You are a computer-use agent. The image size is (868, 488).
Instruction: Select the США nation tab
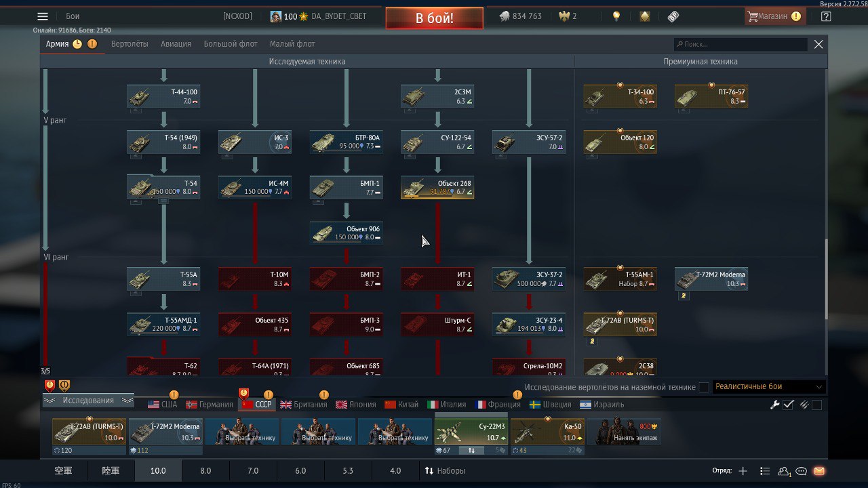162,405
